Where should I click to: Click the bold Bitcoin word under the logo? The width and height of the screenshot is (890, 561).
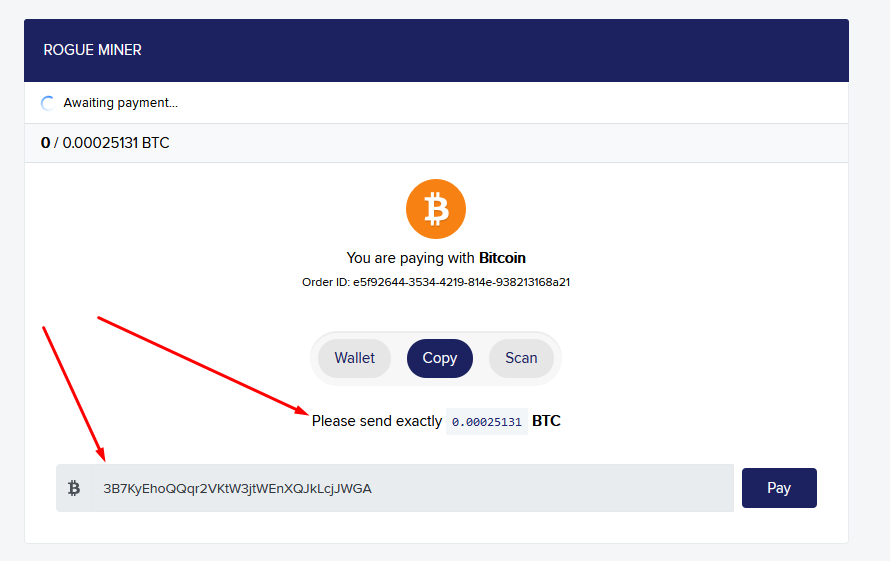(x=502, y=258)
